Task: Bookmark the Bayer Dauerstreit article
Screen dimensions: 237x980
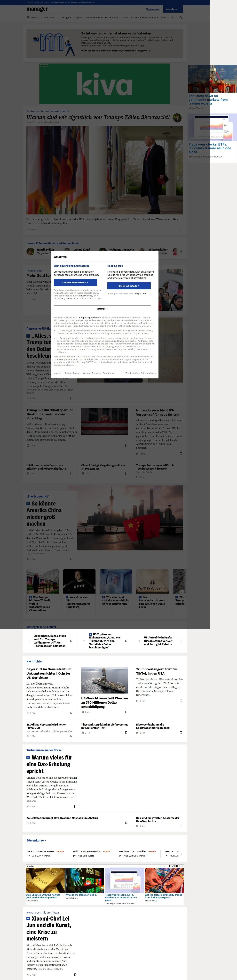Action: [x=71, y=713]
